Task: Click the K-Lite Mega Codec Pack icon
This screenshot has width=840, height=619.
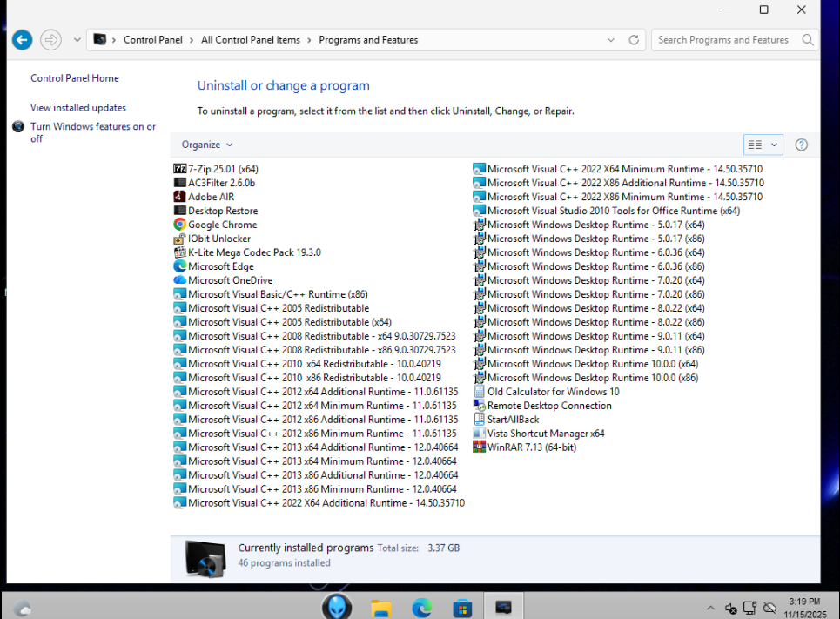Action: [x=179, y=252]
